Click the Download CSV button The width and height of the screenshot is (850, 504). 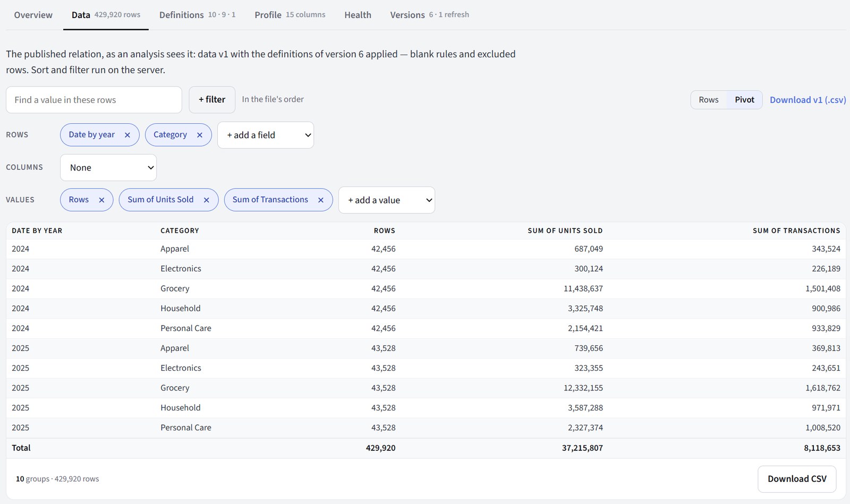[797, 479]
